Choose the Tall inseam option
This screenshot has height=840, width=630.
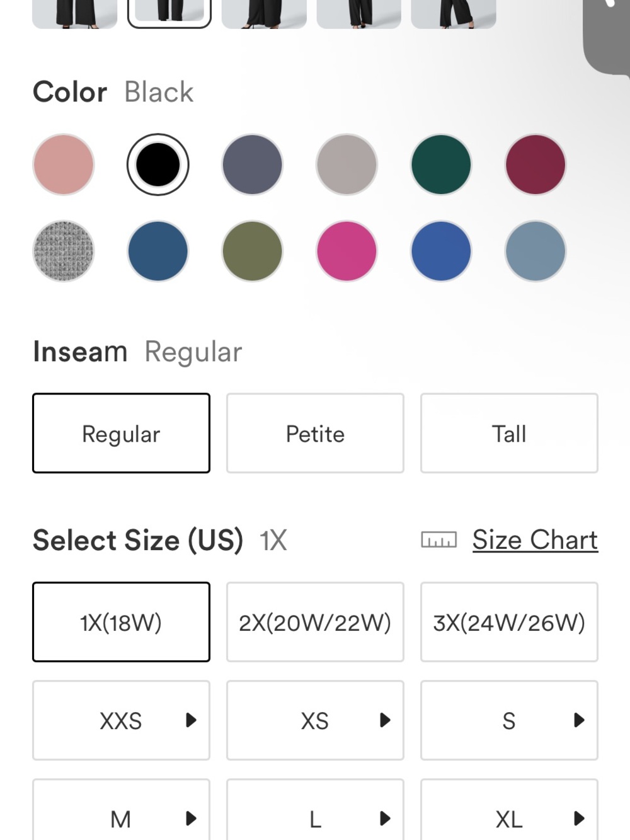[509, 433]
